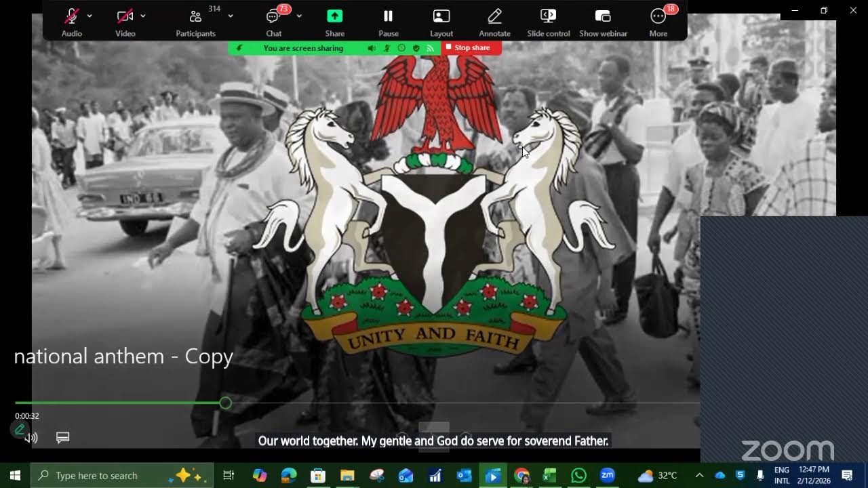Click the green pencil annotation button

(20, 429)
